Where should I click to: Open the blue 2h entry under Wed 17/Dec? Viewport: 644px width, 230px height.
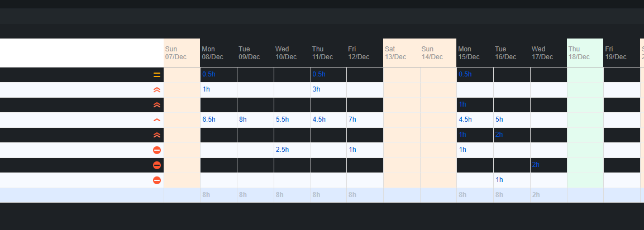coord(536,165)
